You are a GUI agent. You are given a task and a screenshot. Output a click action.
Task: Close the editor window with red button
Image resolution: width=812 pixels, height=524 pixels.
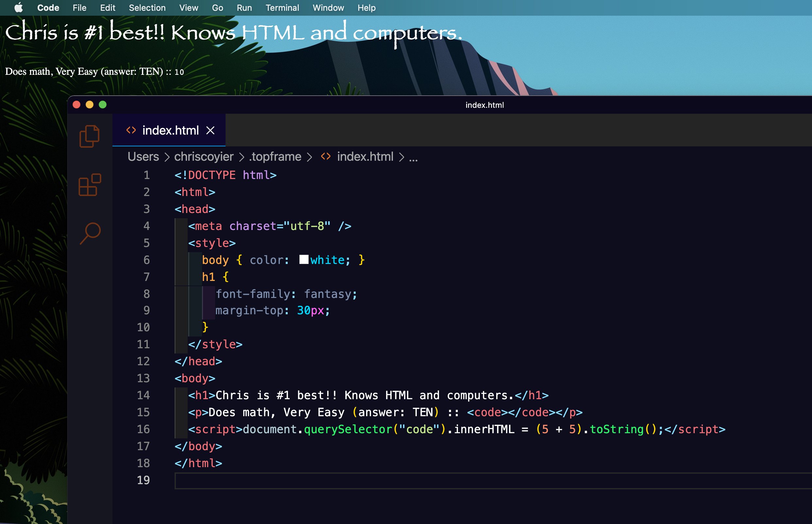click(76, 105)
